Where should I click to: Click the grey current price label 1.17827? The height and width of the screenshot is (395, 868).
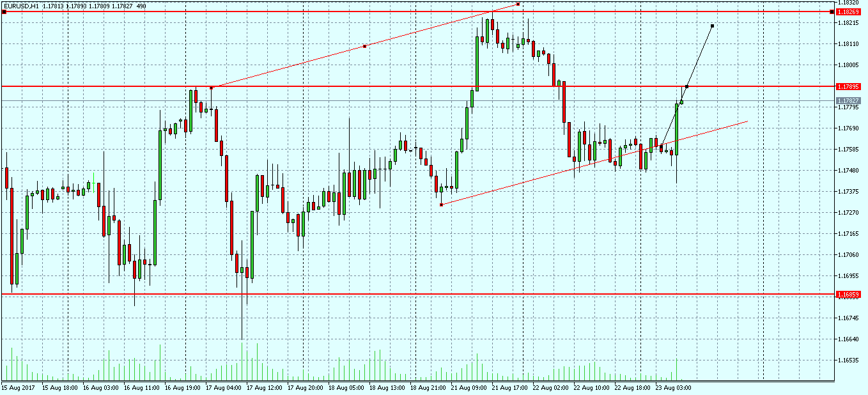tap(848, 101)
